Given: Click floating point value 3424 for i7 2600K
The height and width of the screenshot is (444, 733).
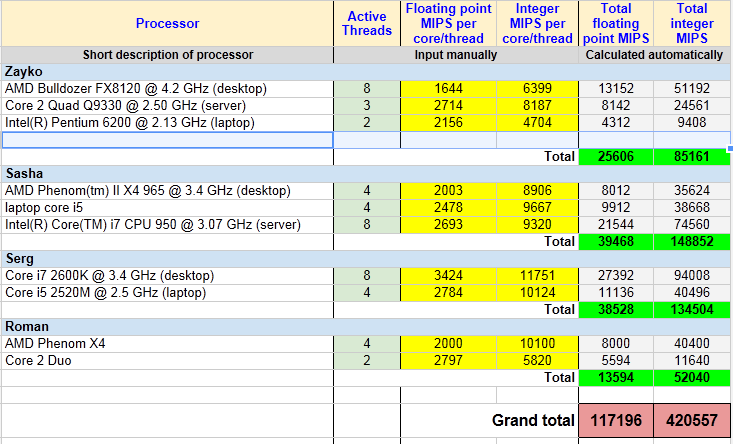Looking at the screenshot, I should [448, 276].
